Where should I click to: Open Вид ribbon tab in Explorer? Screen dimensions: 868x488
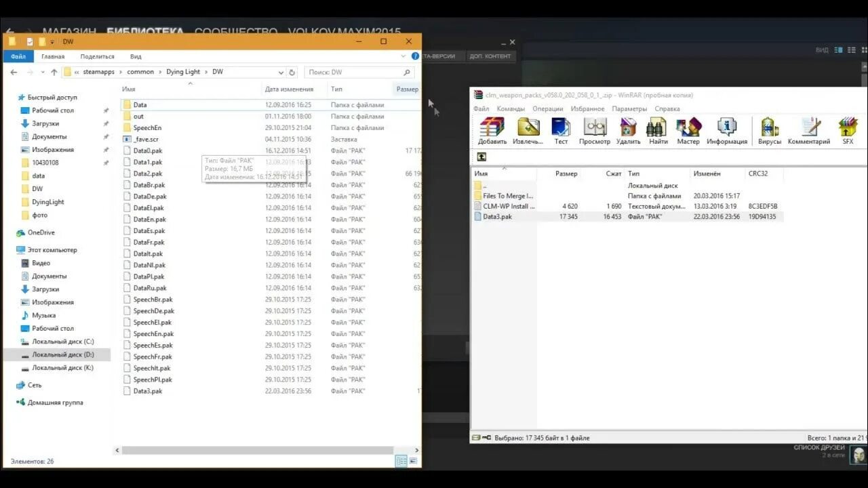(136, 56)
